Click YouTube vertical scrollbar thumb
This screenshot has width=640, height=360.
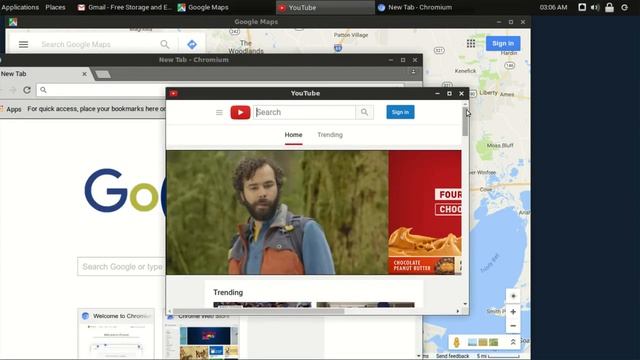465,122
